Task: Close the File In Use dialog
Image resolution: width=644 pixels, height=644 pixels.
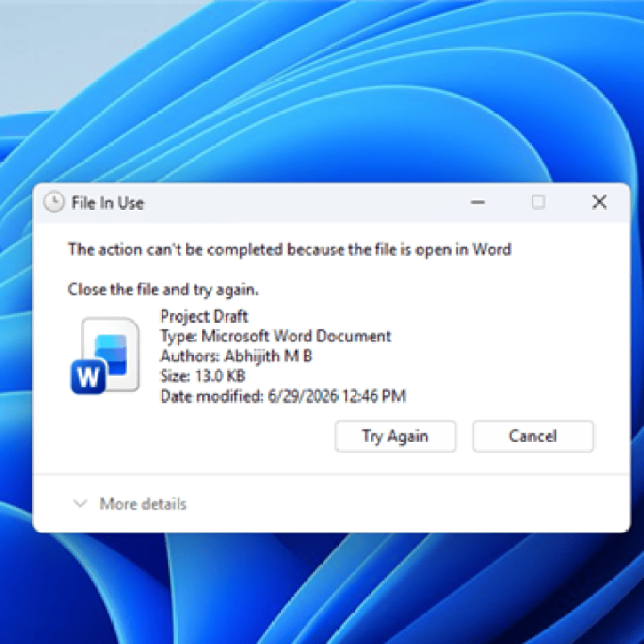Action: [599, 202]
